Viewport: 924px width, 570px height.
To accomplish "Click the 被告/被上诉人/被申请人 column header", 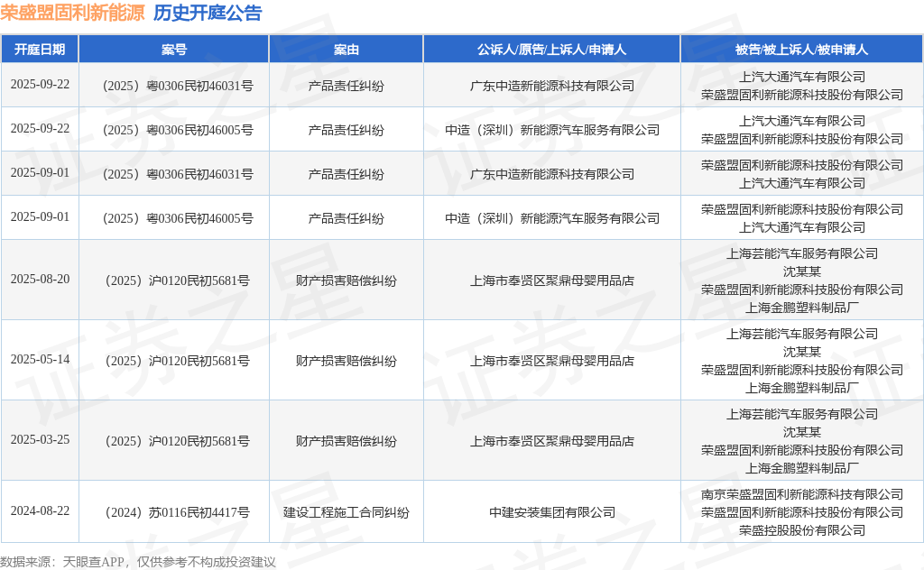I will pos(801,50).
